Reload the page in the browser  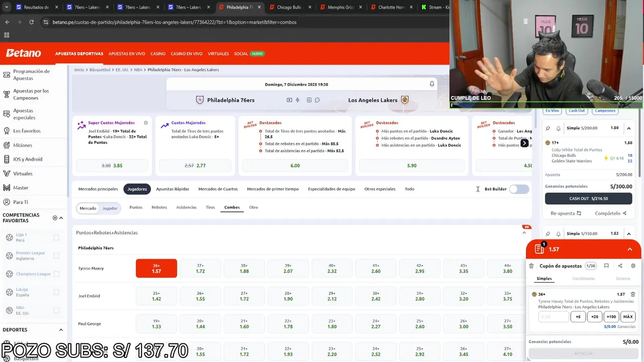(x=31, y=22)
